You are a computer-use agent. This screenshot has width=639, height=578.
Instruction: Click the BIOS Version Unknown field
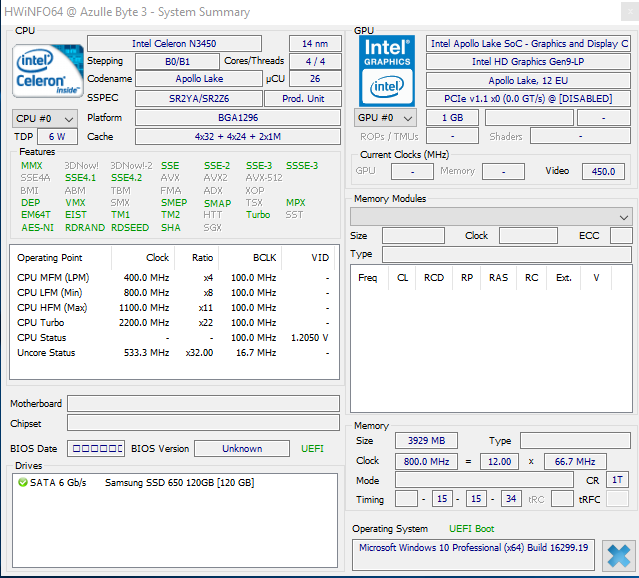(242, 448)
